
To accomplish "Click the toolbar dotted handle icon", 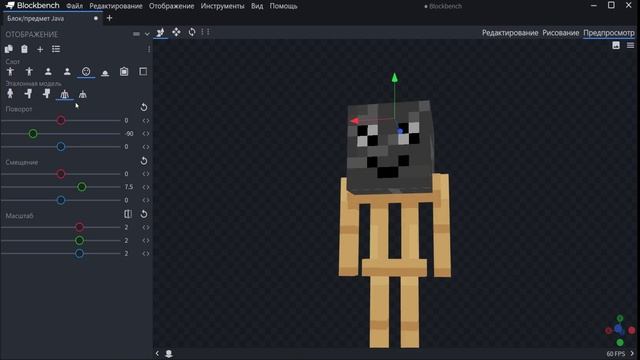I will tap(205, 32).
